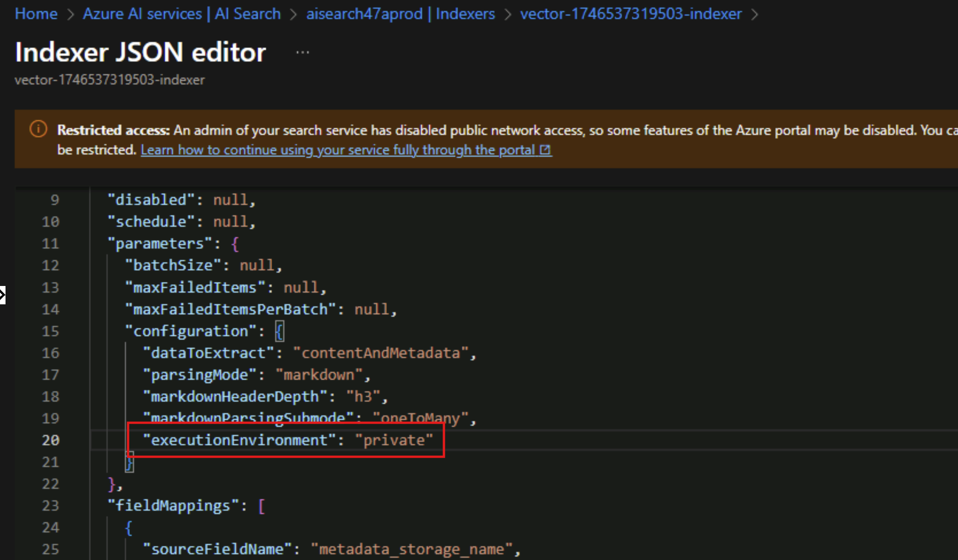The height and width of the screenshot is (560, 958).
Task: Open the Home breadcrumb link
Action: click(36, 14)
